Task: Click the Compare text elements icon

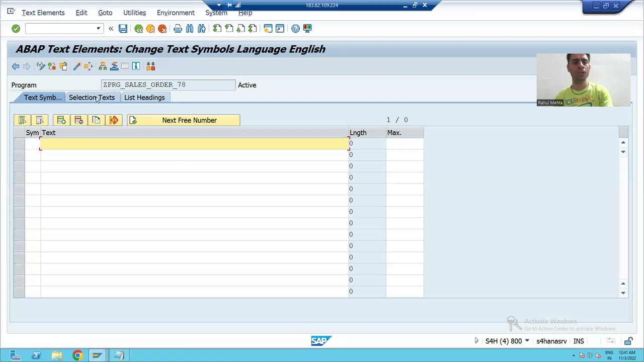Action: tap(150, 66)
